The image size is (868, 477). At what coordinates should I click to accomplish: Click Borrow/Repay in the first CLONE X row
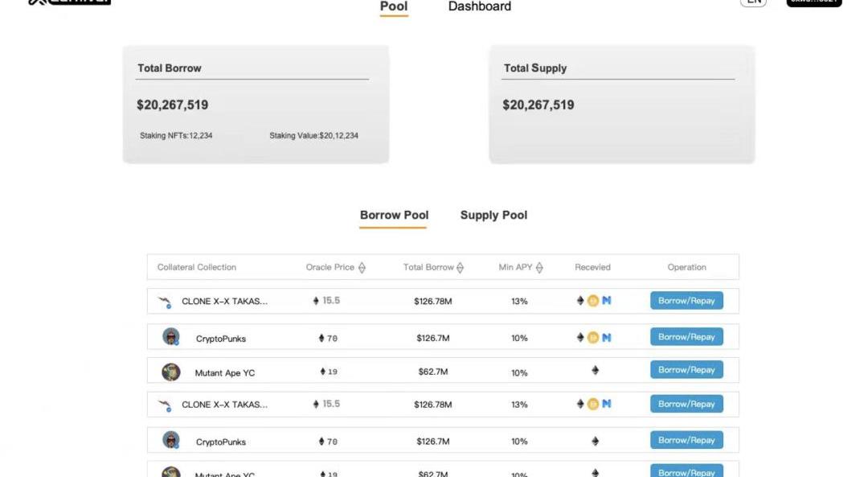tap(686, 301)
